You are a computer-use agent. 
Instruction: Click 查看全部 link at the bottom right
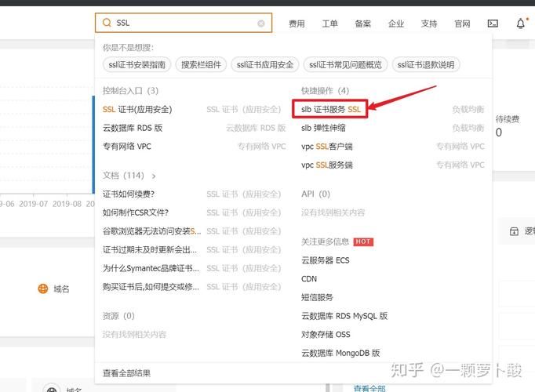click(x=369, y=388)
